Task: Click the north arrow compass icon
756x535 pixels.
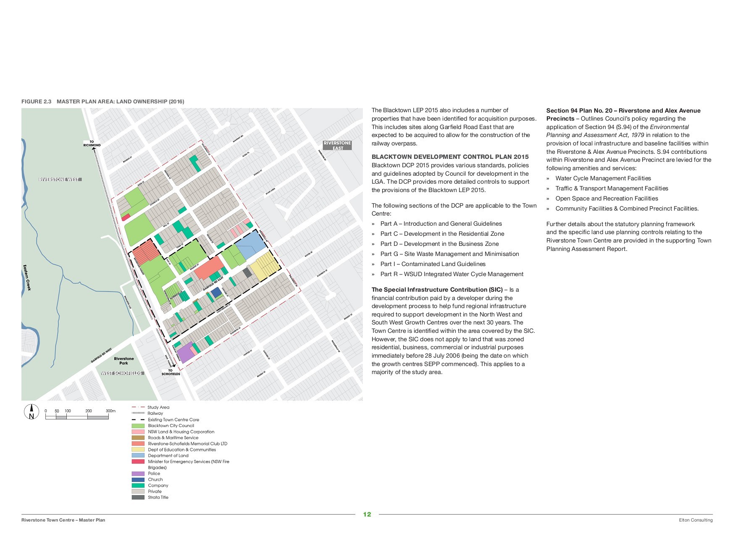Action: 31,411
